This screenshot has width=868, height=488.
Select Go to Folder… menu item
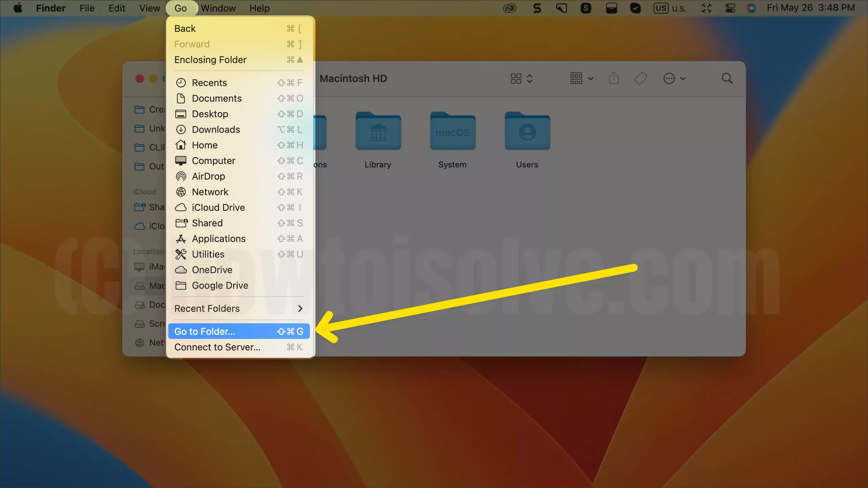239,331
